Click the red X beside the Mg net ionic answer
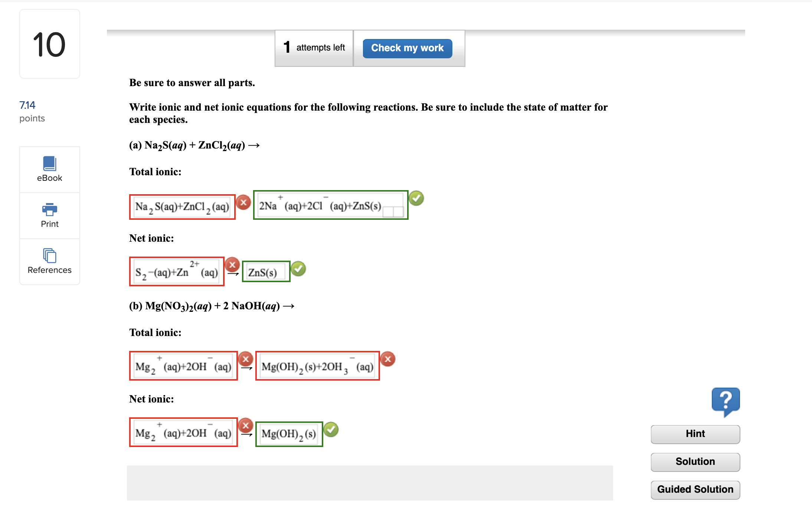Screen dimensions: 812x525 [x=245, y=425]
